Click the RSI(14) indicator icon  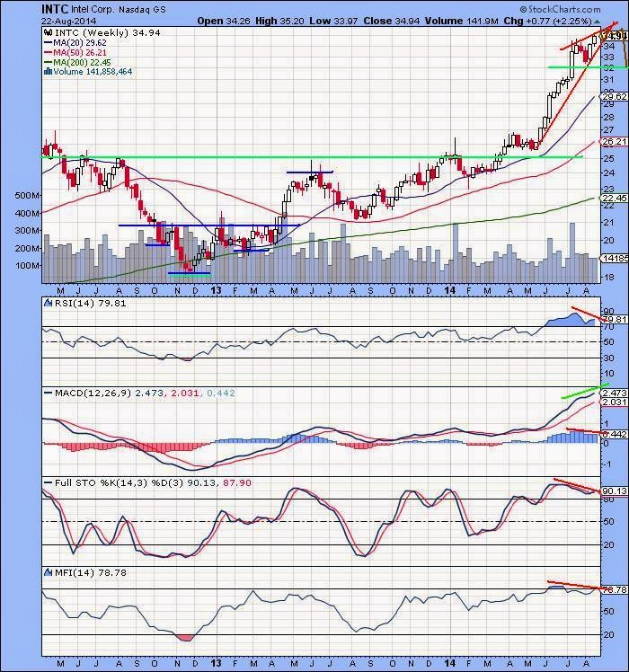click(x=49, y=303)
